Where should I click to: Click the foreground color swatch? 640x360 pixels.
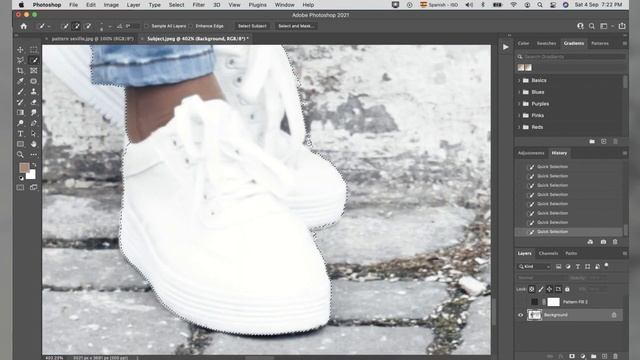pyautogui.click(x=24, y=167)
